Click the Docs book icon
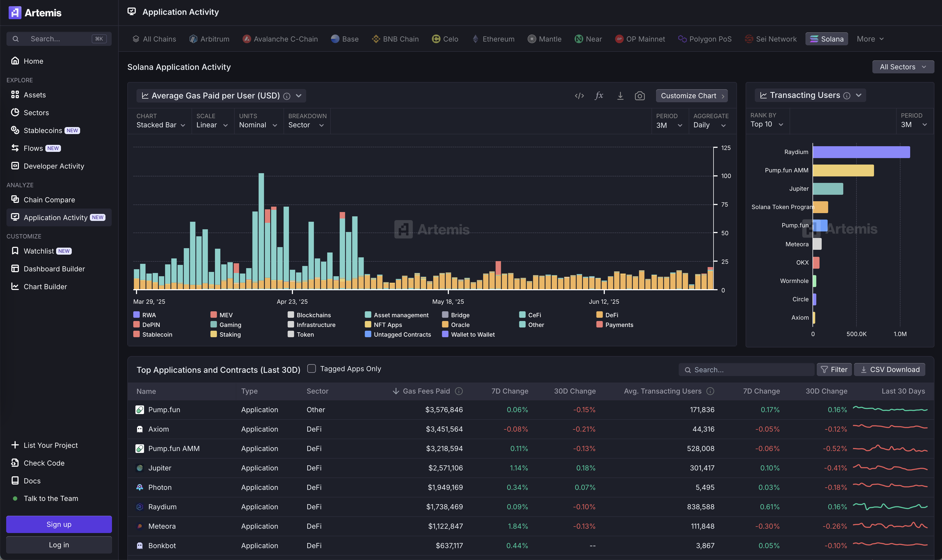This screenshot has height=560, width=942. coord(15,480)
